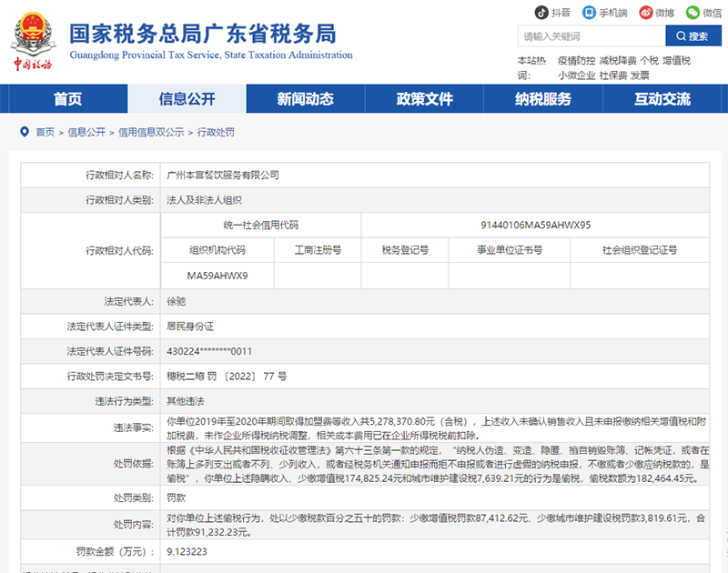Open the 新闻动态 navigation tab

coord(305,99)
